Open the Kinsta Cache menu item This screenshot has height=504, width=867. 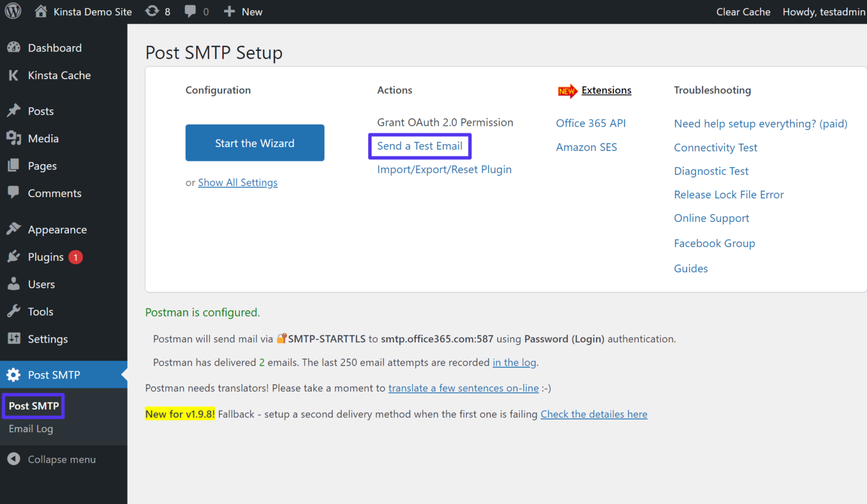tap(59, 75)
